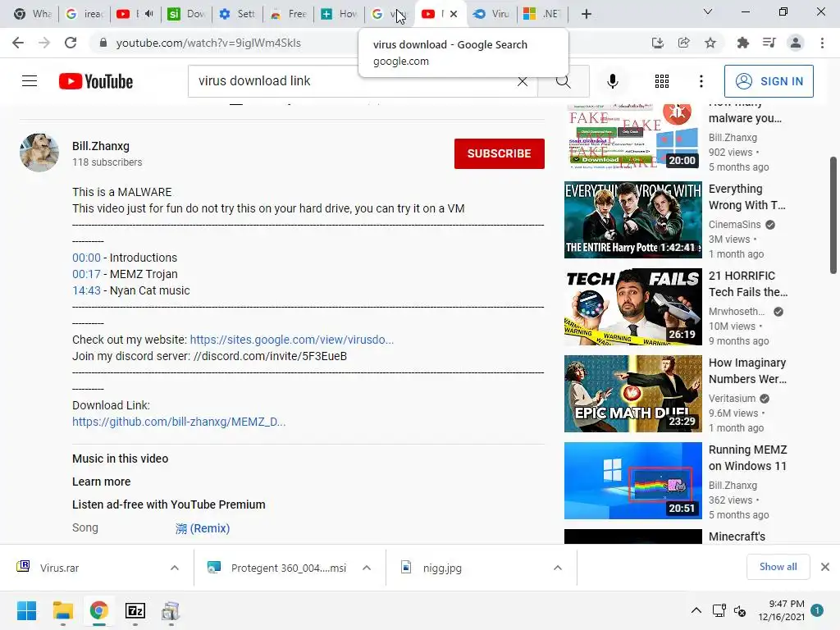
Task: Switch to the 'Wha' first tab
Action: [32, 14]
